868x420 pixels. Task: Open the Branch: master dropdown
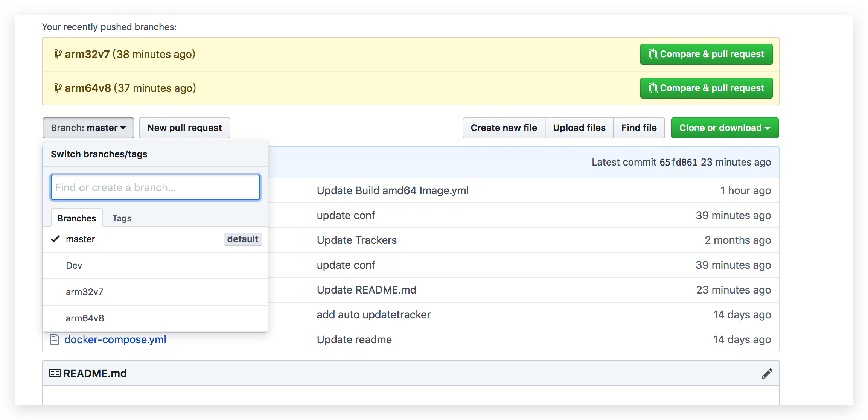pyautogui.click(x=88, y=128)
